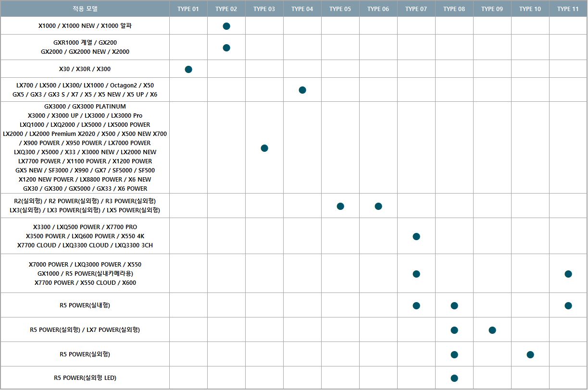This screenshot has height=390, width=588.
Task: Click the X3500 POWER / LXQ600 POWER line
Action: (85, 236)
